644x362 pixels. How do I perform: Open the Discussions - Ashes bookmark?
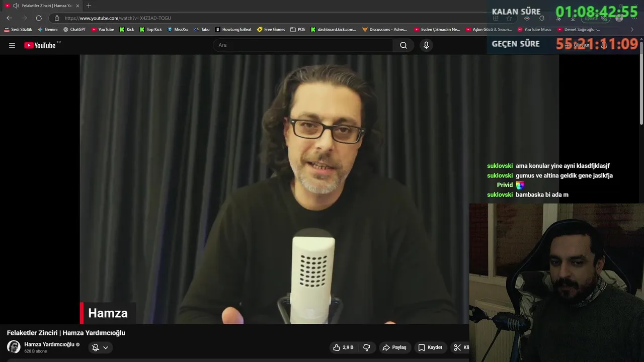[385, 30]
